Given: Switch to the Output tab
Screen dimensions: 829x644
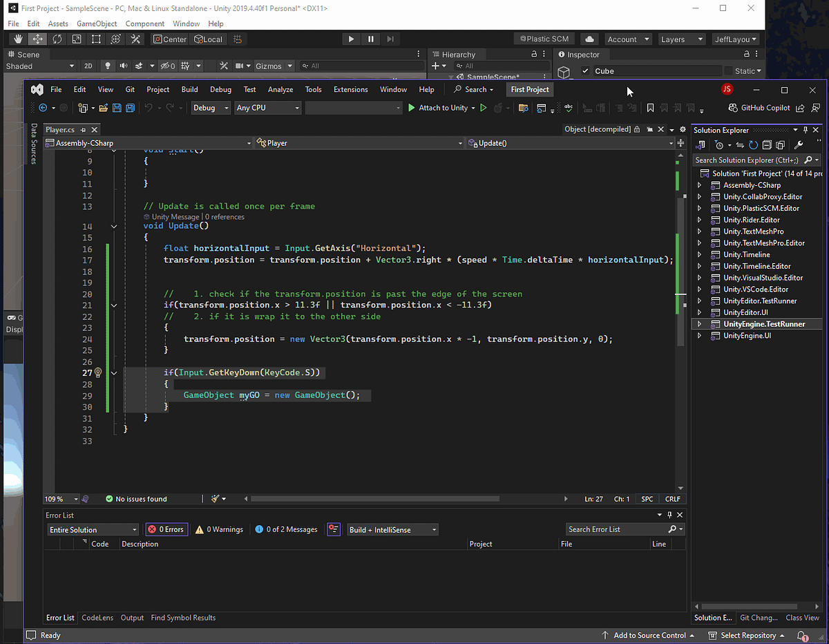Looking at the screenshot, I should (x=132, y=618).
